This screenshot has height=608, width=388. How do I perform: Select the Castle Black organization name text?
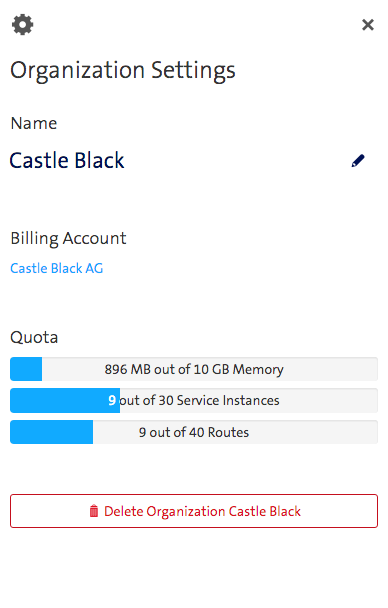67,160
